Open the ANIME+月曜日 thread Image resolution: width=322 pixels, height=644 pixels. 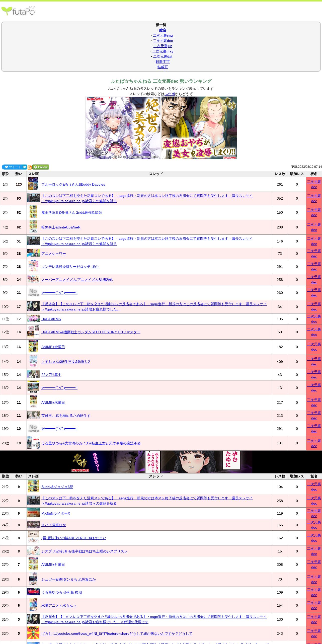click(x=53, y=565)
